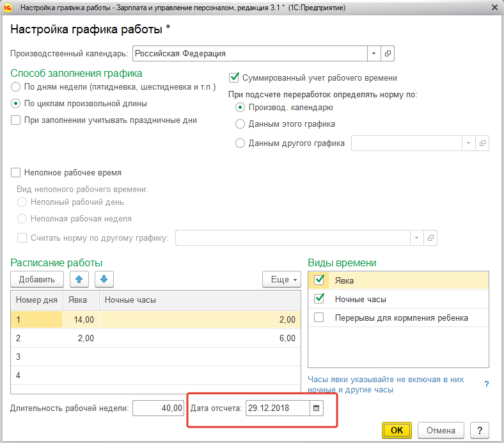Image resolution: width=504 pixels, height=443 pixels.
Task: Toggle Суммированный учет рабочего времени checkbox
Action: point(233,77)
